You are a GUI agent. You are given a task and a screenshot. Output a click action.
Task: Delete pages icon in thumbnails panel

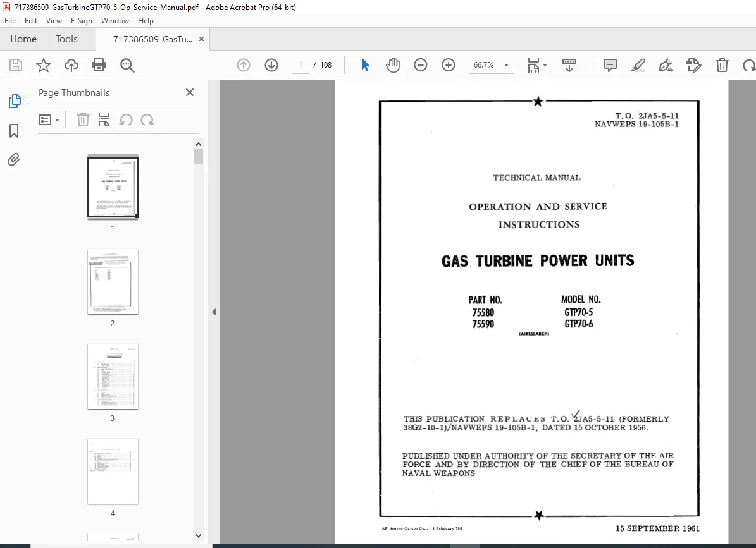[83, 119]
